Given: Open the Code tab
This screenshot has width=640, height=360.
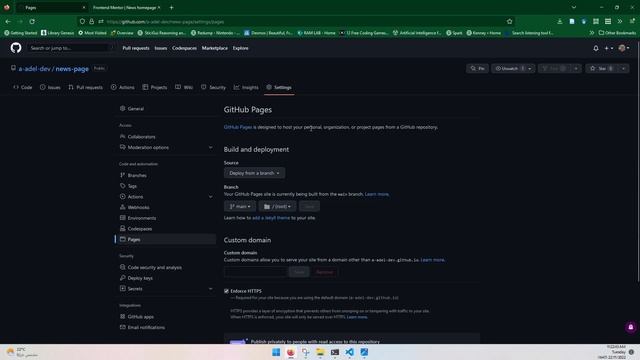Looking at the screenshot, I should tap(22, 87).
